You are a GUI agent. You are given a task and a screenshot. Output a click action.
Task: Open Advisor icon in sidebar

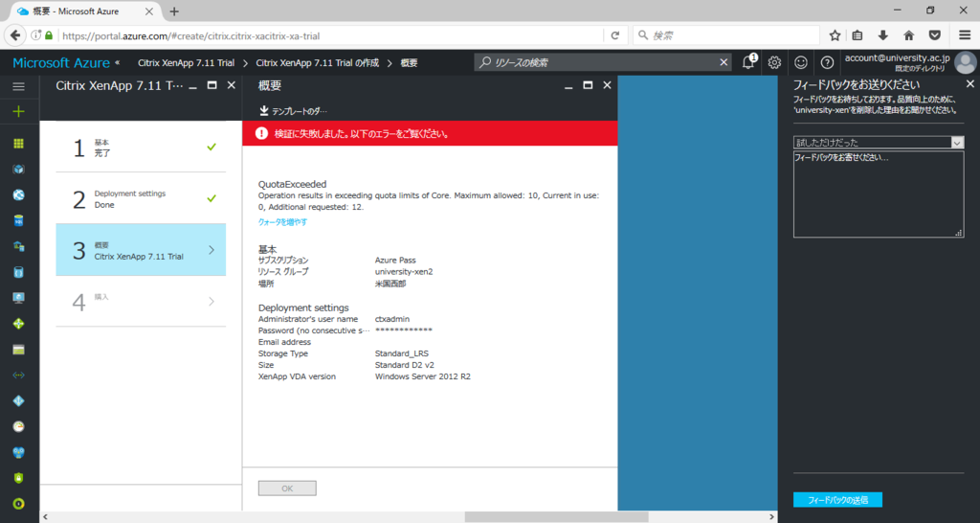(x=19, y=452)
